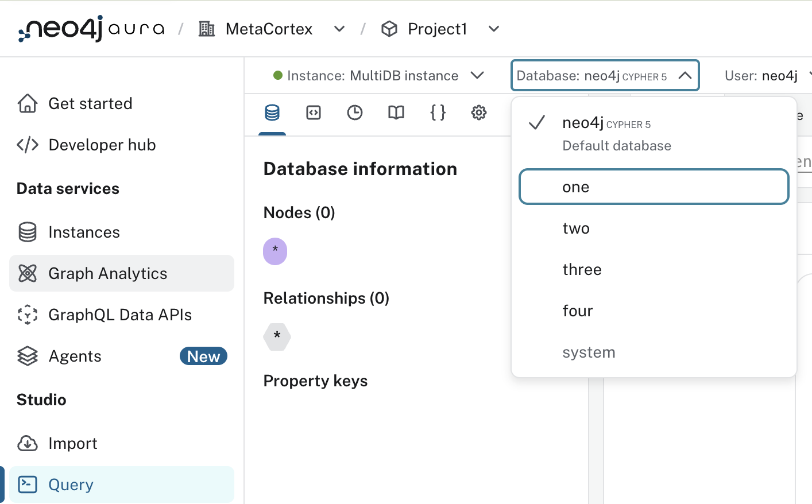The width and height of the screenshot is (812, 504).
Task: Click the New badge next to Agents
Action: 203,356
